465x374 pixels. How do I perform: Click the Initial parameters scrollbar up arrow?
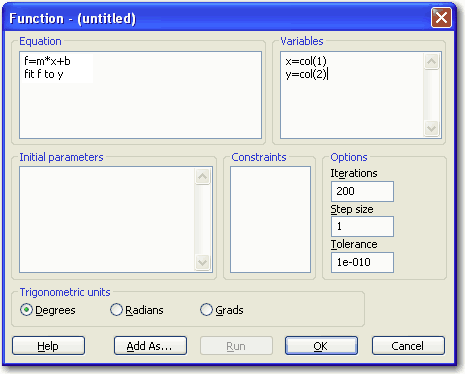(x=203, y=176)
